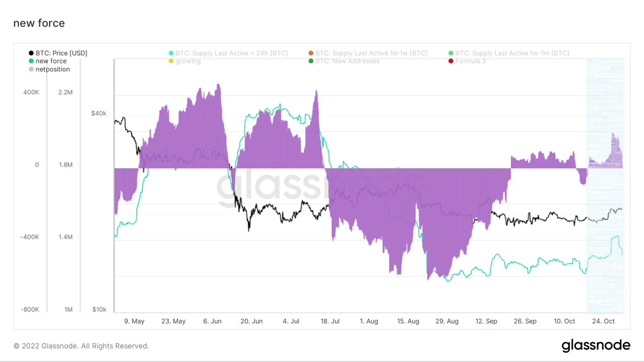Click the orange Supply 1d-1w legend dot
This screenshot has height=362, width=644.
311,53
